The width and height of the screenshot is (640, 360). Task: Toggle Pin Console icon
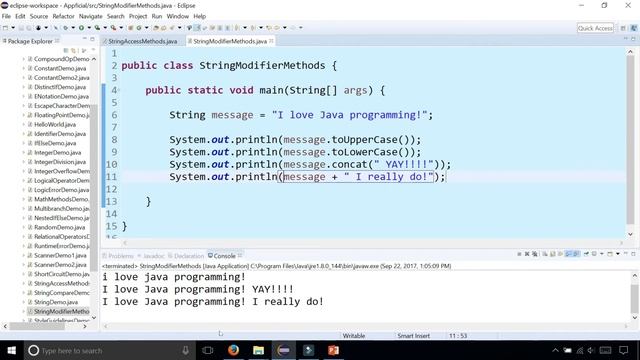coord(586,254)
